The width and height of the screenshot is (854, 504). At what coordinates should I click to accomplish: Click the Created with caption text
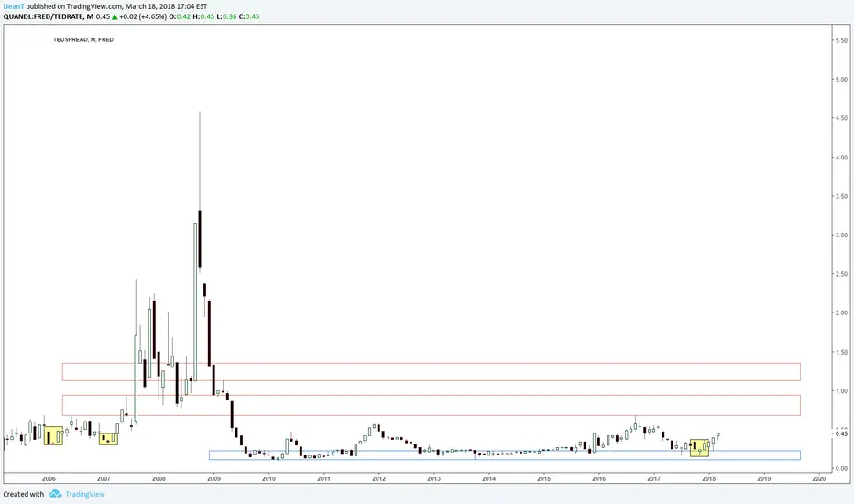point(24,494)
